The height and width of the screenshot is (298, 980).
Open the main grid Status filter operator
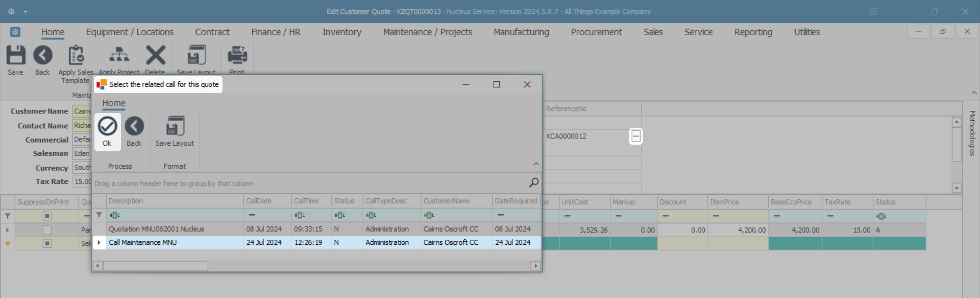(881, 216)
